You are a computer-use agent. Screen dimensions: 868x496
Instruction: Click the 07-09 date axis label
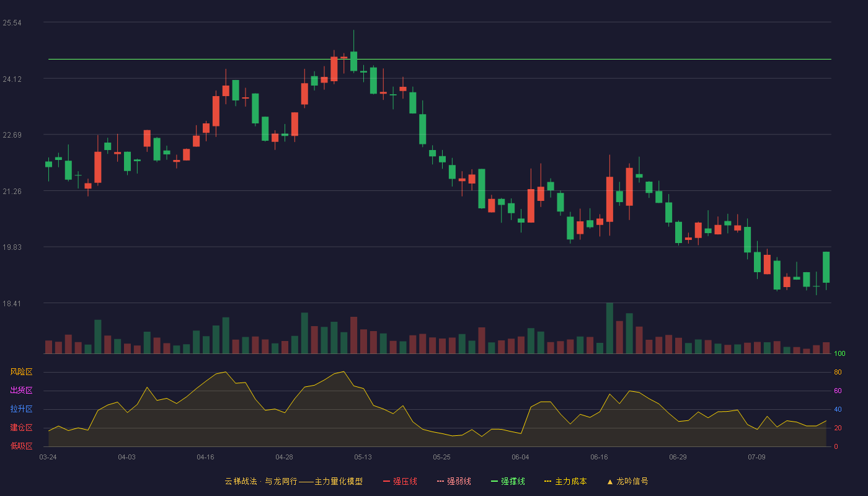pos(756,457)
